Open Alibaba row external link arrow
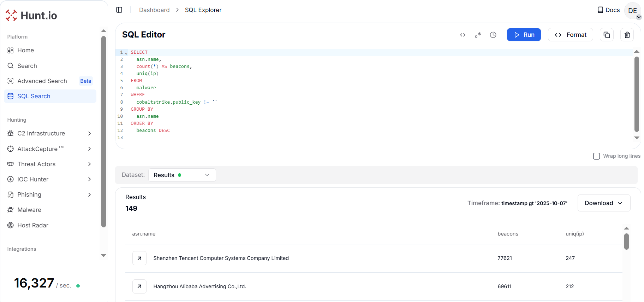Screen dimensions: 644x302 (139, 286)
